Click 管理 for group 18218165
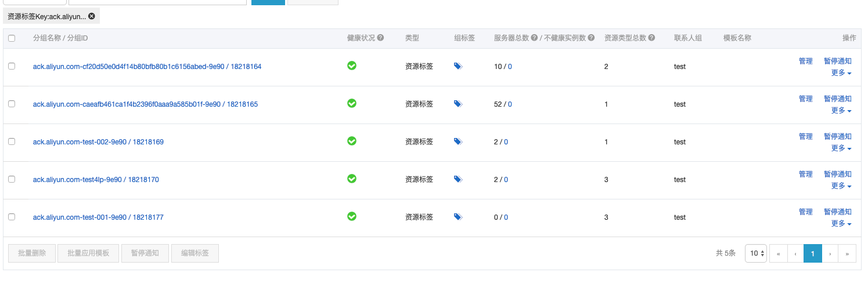Screen dimensions: 868x287 tap(806, 99)
